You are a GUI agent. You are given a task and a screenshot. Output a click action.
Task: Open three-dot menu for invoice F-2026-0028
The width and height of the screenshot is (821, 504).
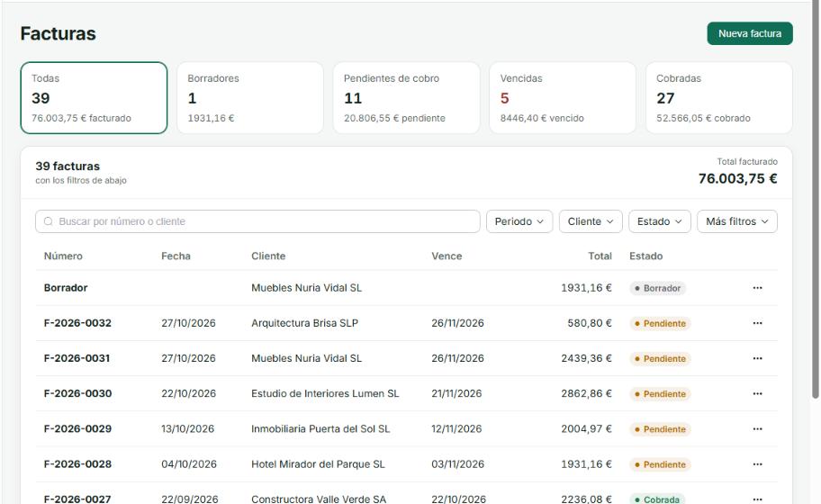tap(757, 464)
